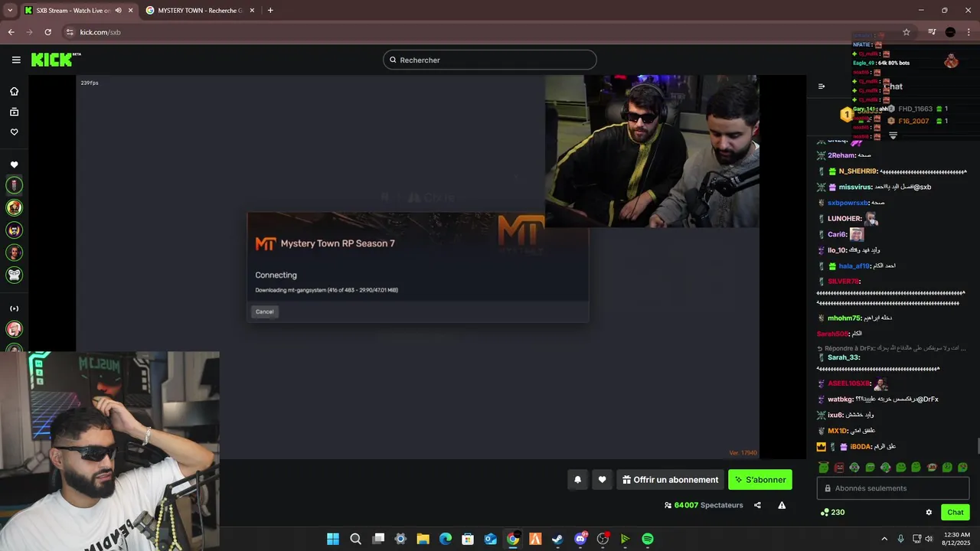Select the red angry emote
The width and height of the screenshot is (980, 551).
pos(839,468)
